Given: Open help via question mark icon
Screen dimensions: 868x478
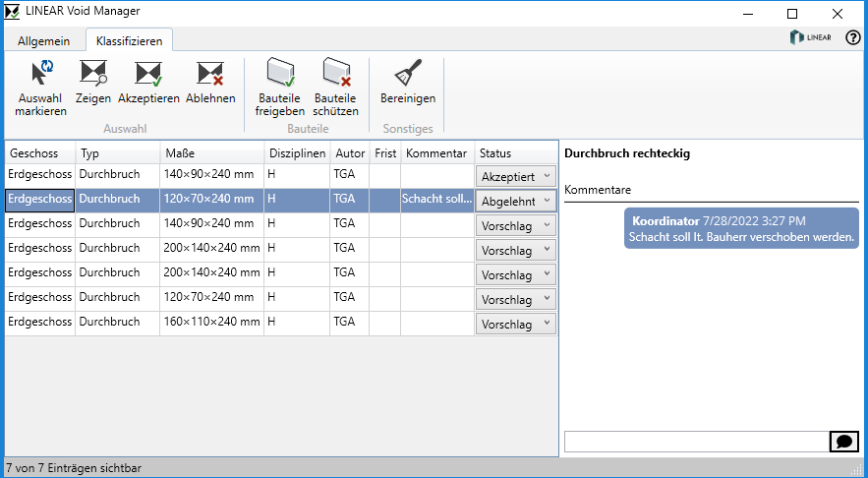Looking at the screenshot, I should (853, 37).
